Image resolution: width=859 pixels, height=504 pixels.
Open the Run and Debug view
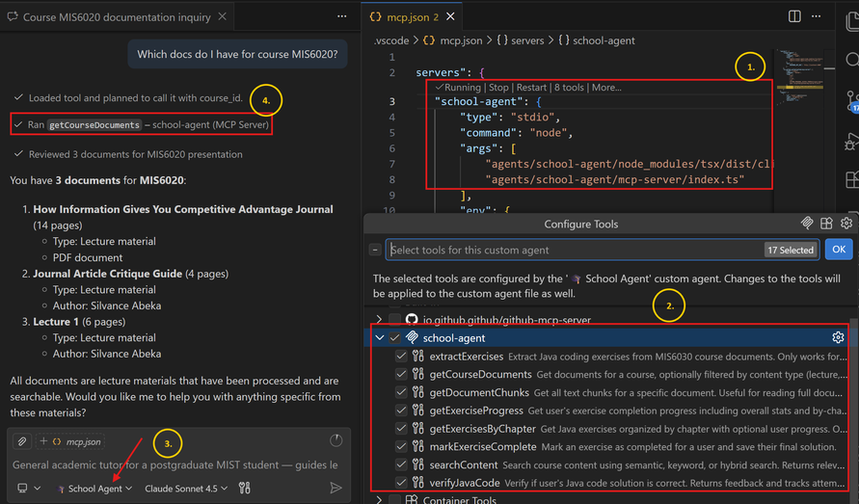[x=852, y=142]
